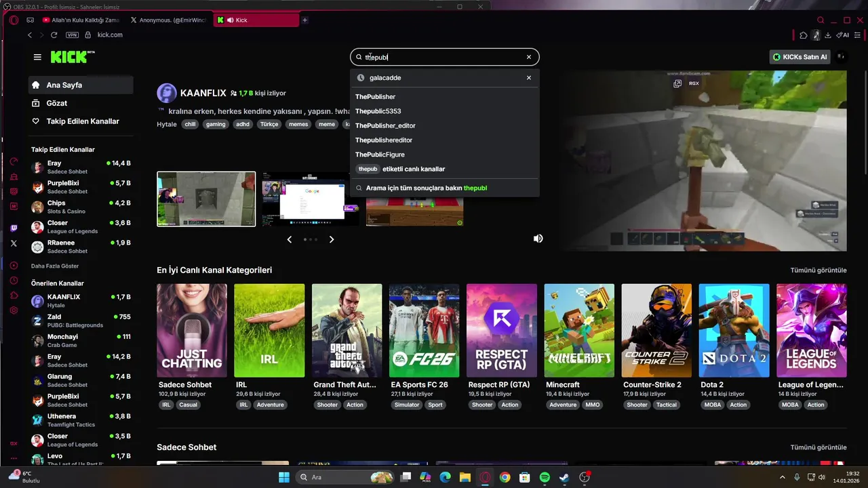View all search results for thepubl
This screenshot has height=488, width=868.
coord(427,188)
